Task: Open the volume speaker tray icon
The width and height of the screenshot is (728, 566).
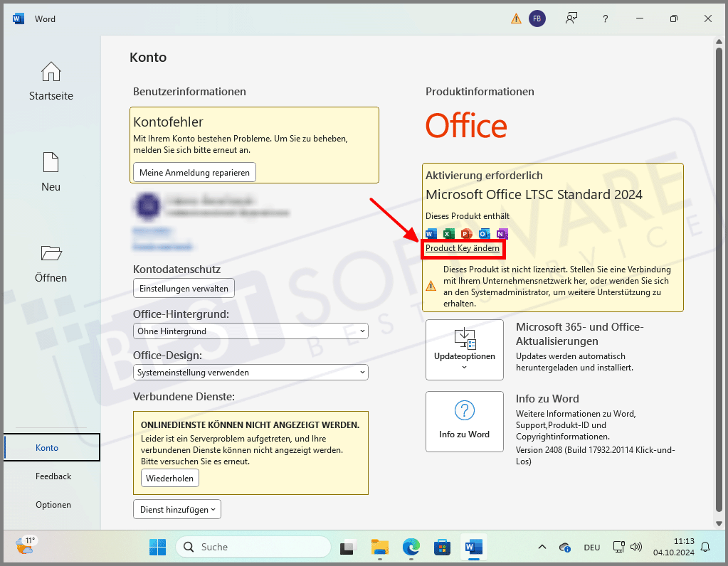Action: click(x=636, y=547)
